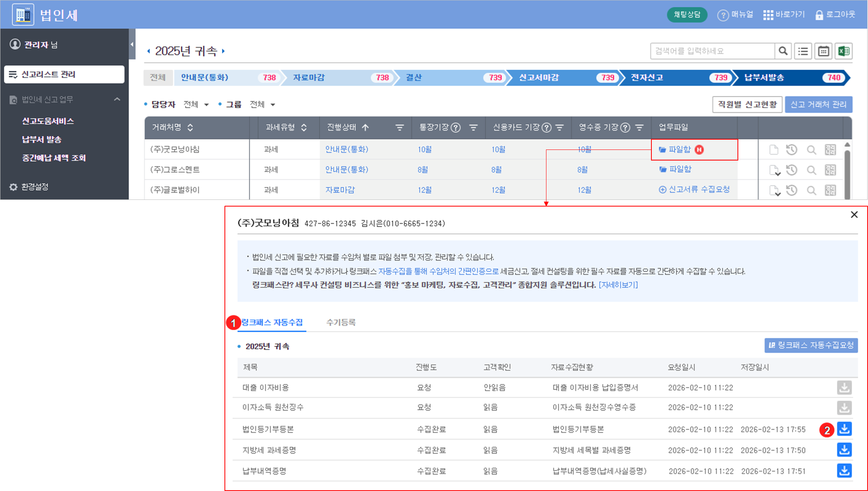
Task: Collapse the 법인세 신고 업무 menu
Action: pos(117,100)
